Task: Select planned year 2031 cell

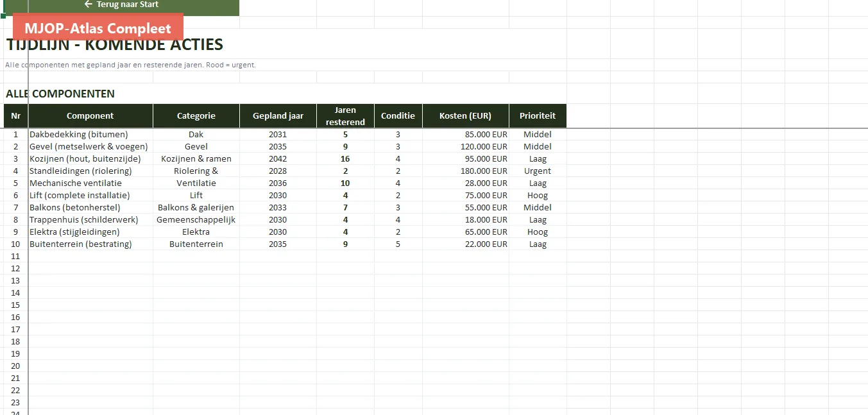Action: [x=278, y=135]
